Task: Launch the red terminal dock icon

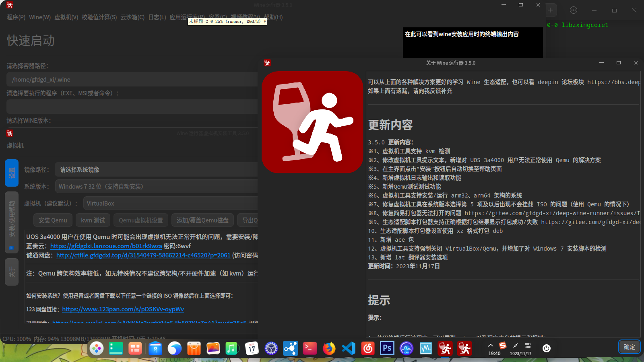Action: click(310, 348)
